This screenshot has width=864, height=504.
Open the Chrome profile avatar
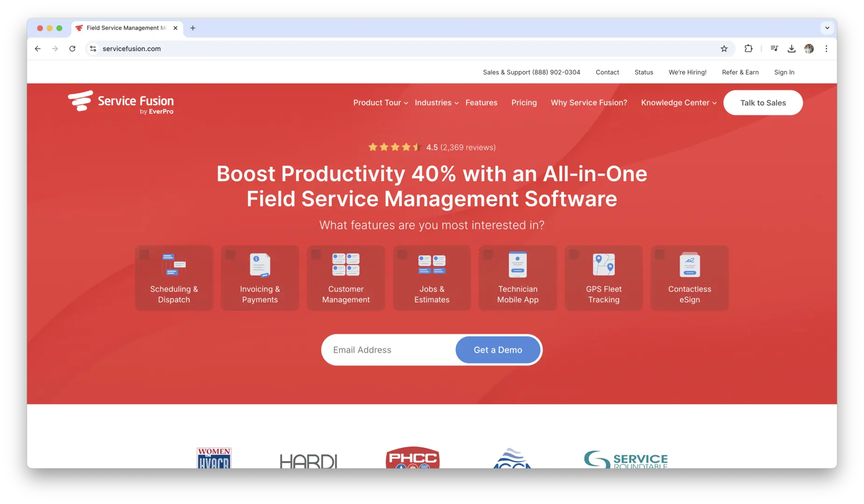(809, 49)
